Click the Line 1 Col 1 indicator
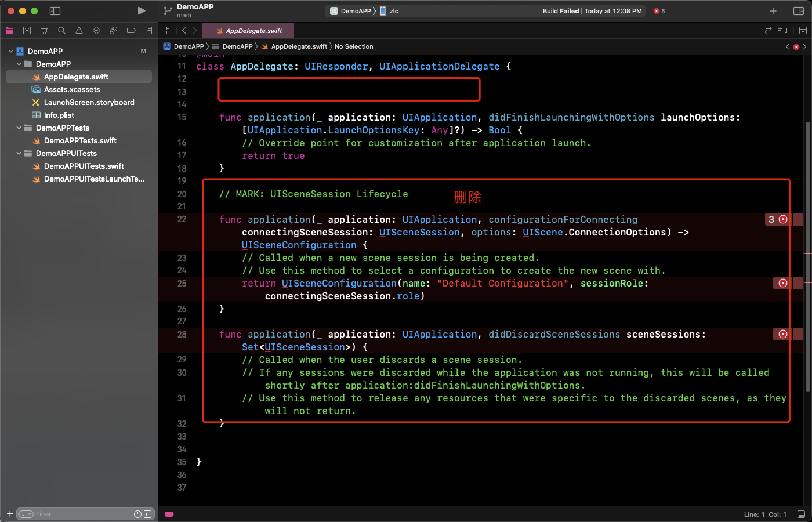Image resolution: width=812 pixels, height=522 pixels. (x=765, y=514)
